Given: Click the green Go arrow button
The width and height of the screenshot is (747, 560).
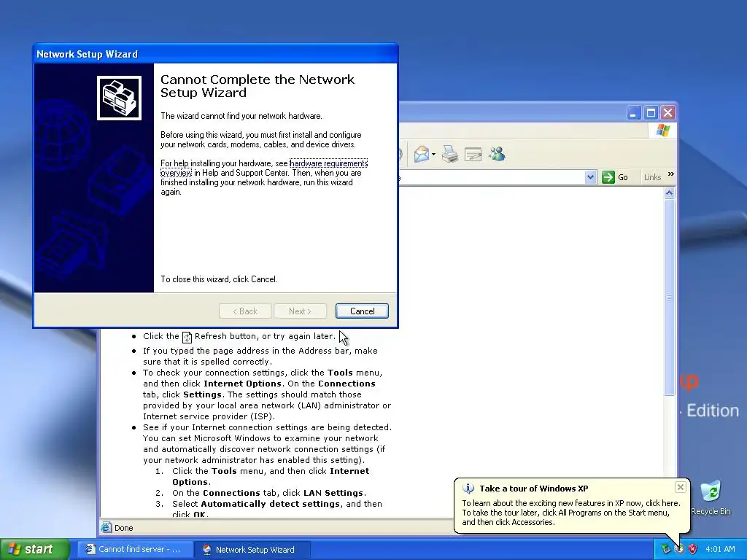Looking at the screenshot, I should tap(608, 177).
